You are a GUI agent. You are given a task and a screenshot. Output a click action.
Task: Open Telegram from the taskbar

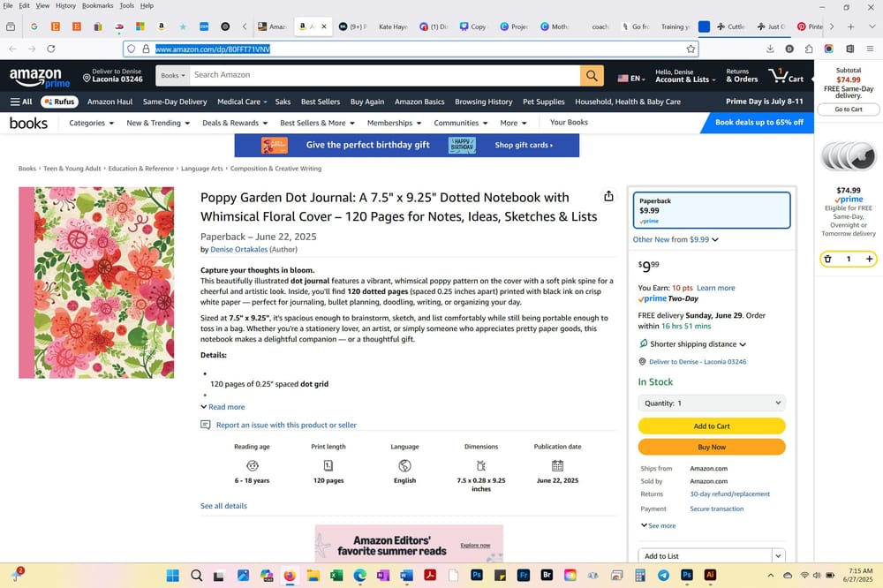(x=663, y=575)
